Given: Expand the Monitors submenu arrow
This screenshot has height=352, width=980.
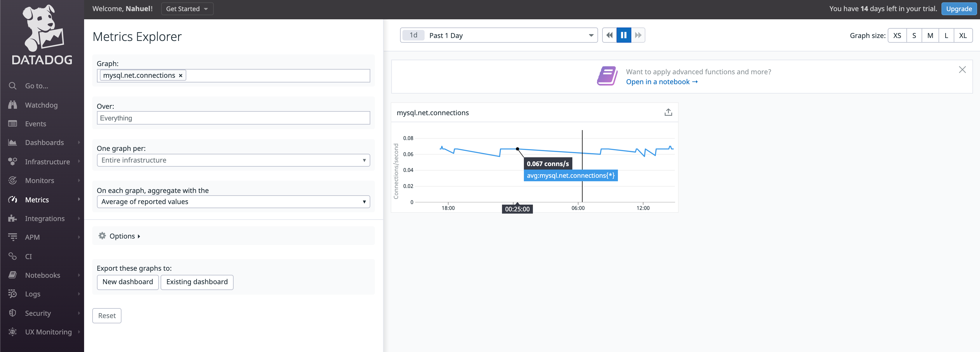Looking at the screenshot, I should pyautogui.click(x=79, y=180).
